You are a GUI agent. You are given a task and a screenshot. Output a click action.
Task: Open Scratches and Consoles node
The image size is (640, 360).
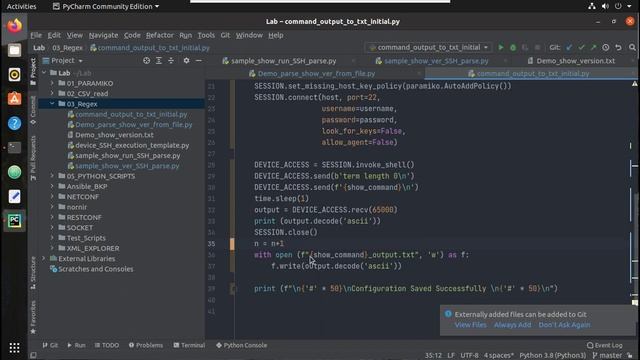click(96, 269)
